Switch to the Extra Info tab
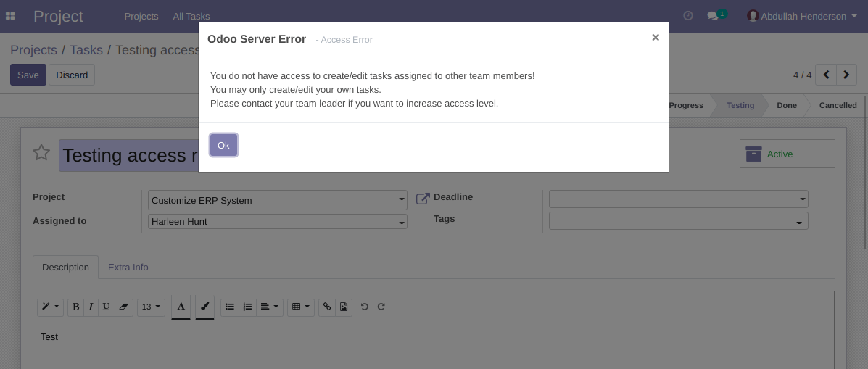 128,267
